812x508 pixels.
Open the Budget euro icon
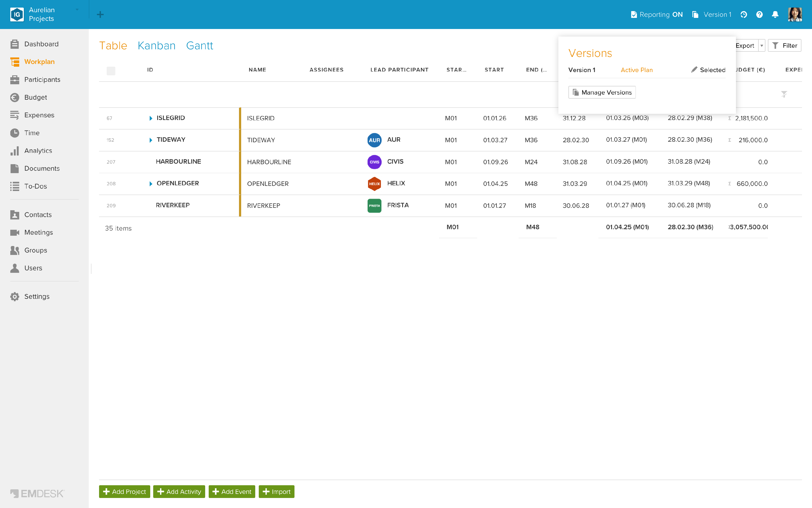14,98
